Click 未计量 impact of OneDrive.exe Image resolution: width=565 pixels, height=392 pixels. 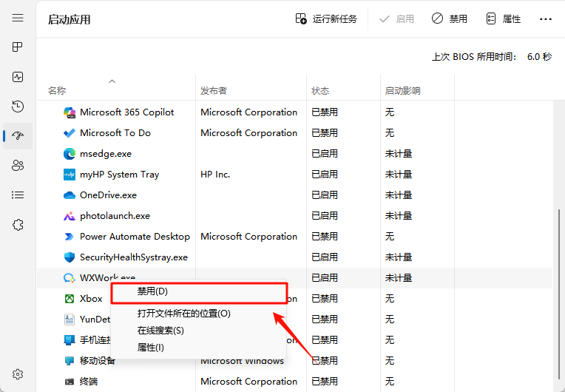[x=398, y=195]
